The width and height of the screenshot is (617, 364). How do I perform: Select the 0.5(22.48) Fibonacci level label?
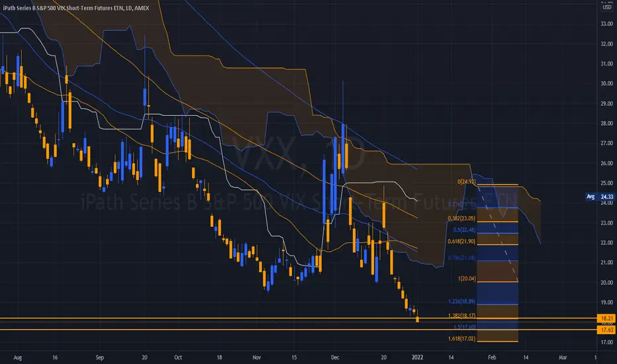tap(464, 230)
